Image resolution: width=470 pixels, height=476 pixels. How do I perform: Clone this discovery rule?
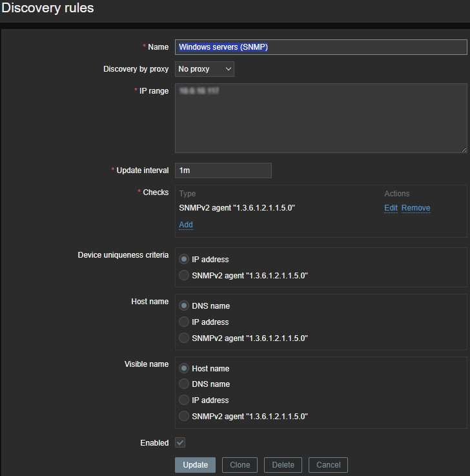click(240, 465)
